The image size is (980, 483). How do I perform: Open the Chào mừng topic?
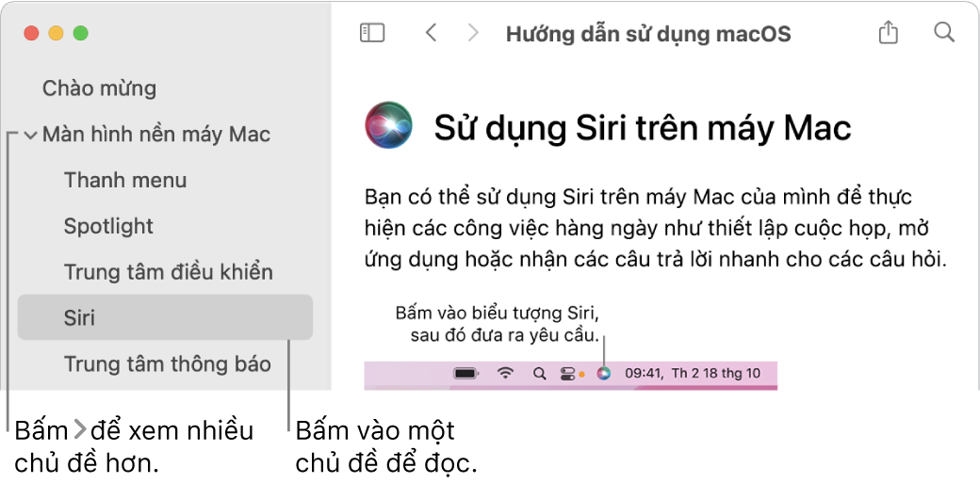(x=99, y=89)
